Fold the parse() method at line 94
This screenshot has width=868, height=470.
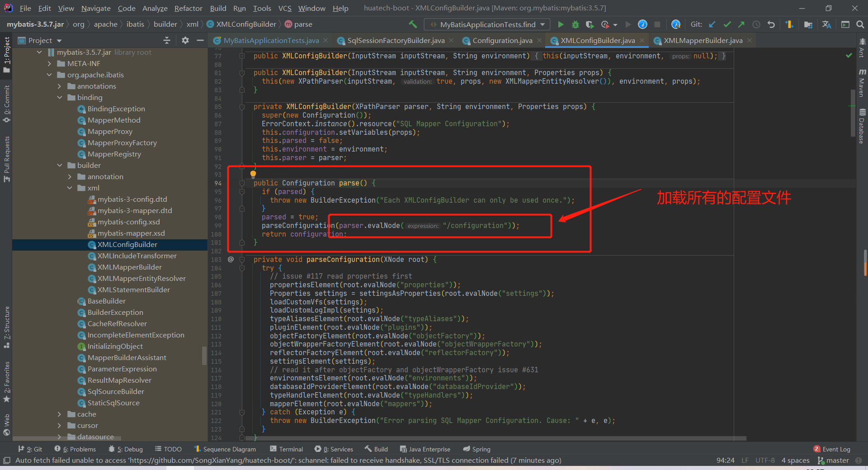coord(242,183)
